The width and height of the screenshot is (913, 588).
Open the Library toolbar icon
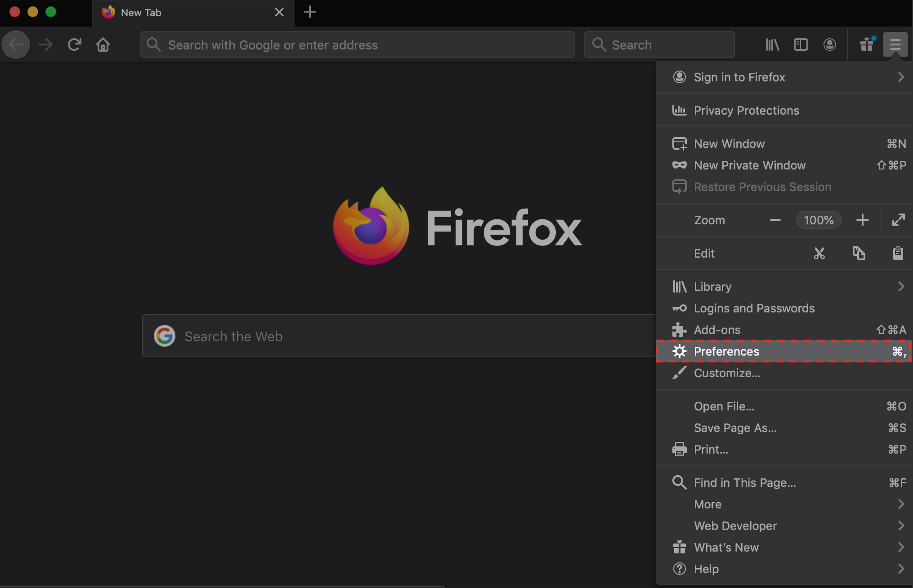(x=772, y=45)
